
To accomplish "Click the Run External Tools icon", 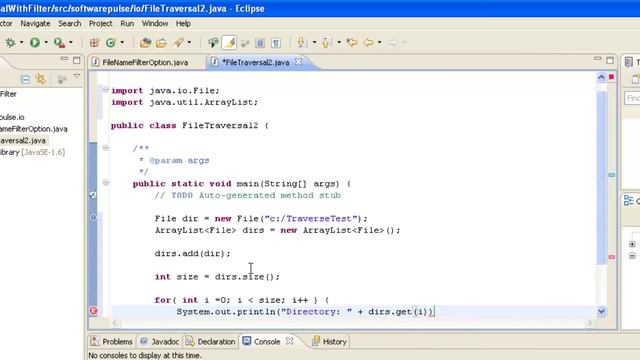I will coord(59,42).
